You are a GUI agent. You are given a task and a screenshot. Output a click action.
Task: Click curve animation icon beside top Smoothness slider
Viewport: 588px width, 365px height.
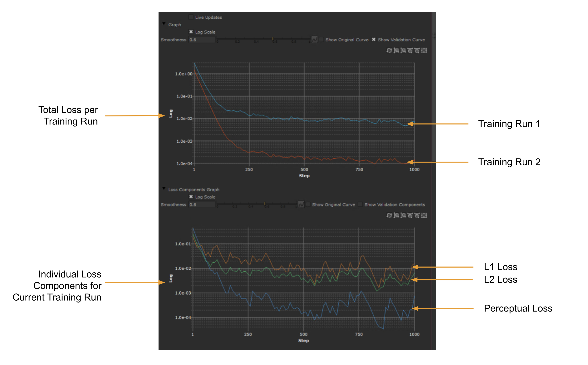coord(314,40)
